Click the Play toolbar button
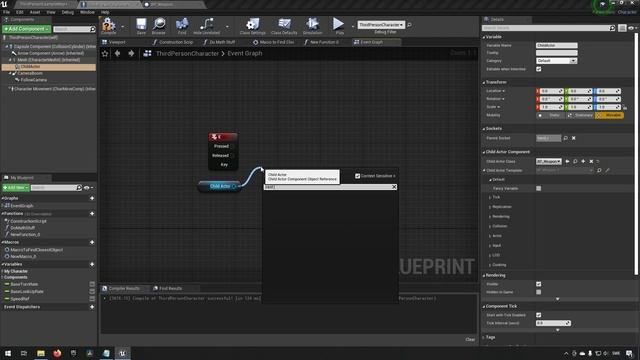Image resolution: width=640 pixels, height=360 pixels. [338, 26]
